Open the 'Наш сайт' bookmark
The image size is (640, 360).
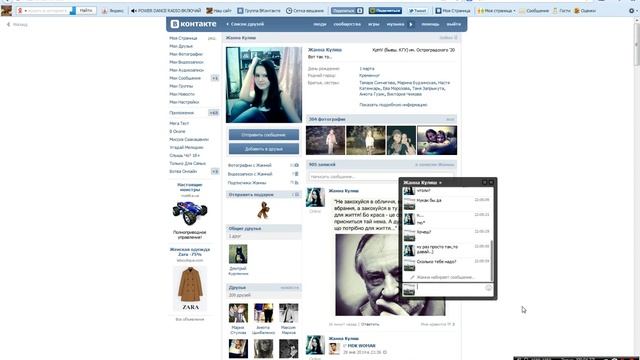219,11
